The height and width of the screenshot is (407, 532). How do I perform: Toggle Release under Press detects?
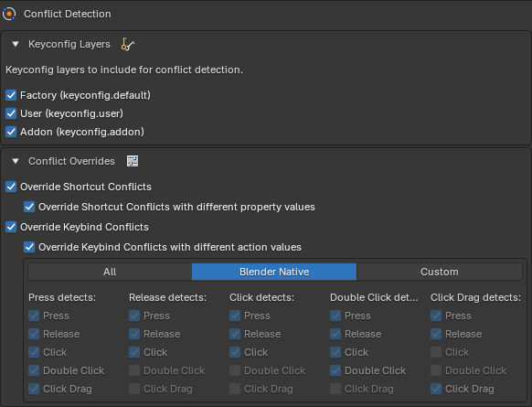[34, 334]
